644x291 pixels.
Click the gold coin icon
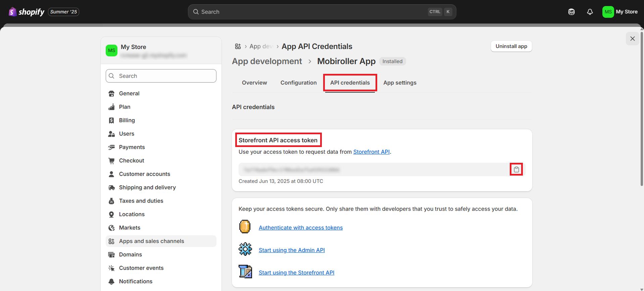point(245,227)
